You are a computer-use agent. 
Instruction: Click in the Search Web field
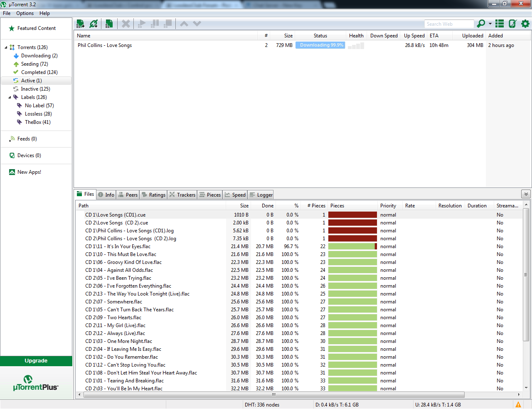point(449,24)
